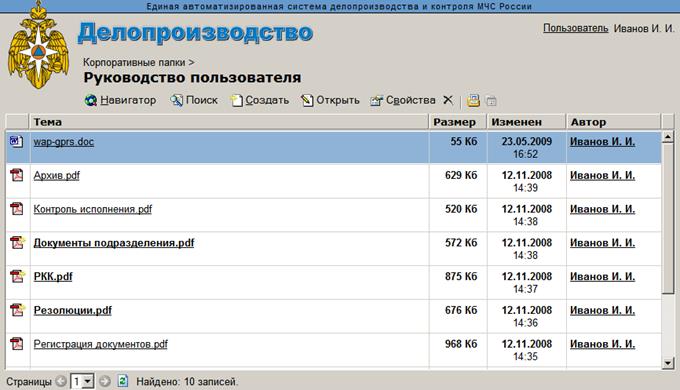The width and height of the screenshot is (680, 390).
Task: Click author Иванов И. И. in wap-gprs.doc row
Action: (602, 141)
